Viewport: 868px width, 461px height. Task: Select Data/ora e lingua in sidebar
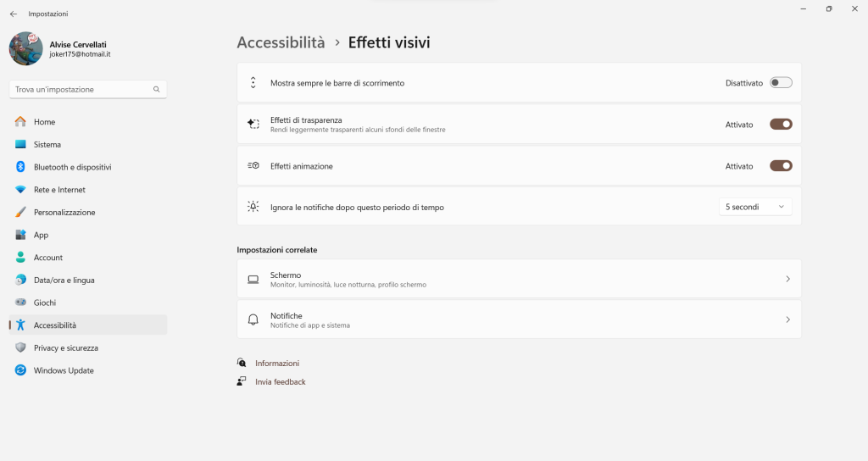click(x=64, y=280)
